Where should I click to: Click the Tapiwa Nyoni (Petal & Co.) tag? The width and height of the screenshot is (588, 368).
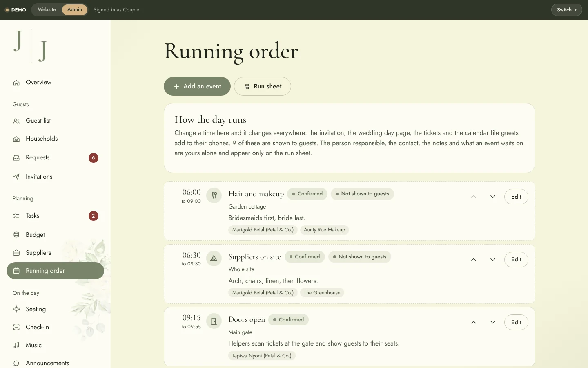(262, 356)
